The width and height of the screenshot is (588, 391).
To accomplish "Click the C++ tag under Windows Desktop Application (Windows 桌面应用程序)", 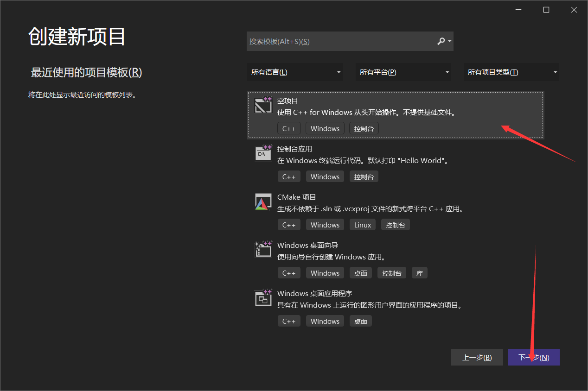I will pos(289,321).
